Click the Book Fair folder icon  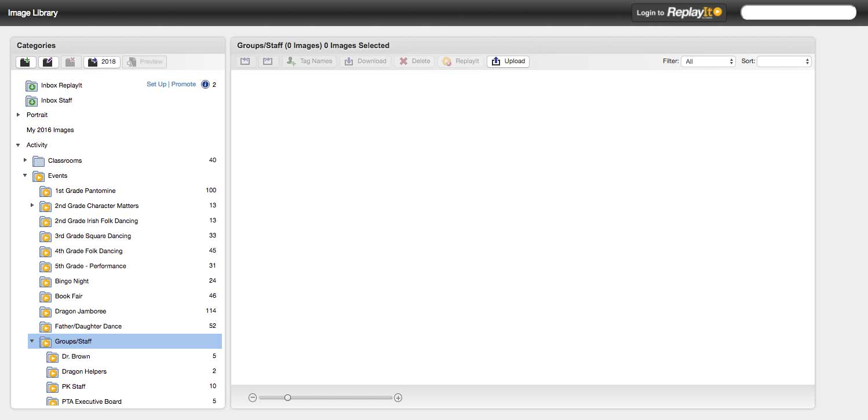point(46,297)
